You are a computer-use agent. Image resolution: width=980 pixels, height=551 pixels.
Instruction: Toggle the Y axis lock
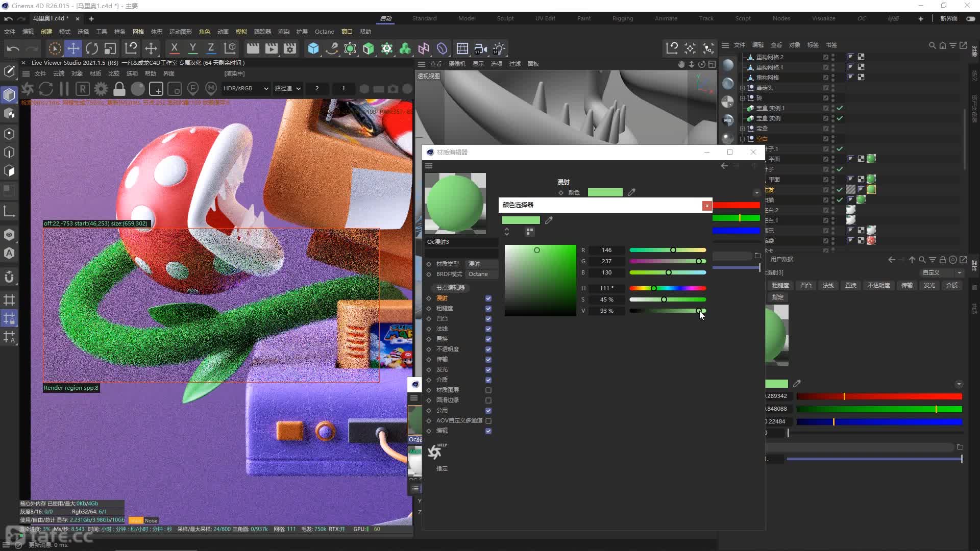pos(192,48)
